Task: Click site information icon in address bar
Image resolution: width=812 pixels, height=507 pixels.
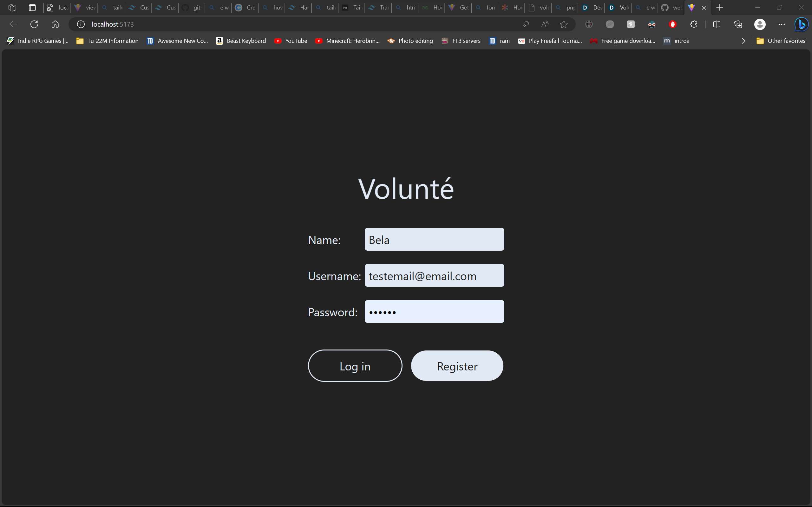Action: point(81,24)
